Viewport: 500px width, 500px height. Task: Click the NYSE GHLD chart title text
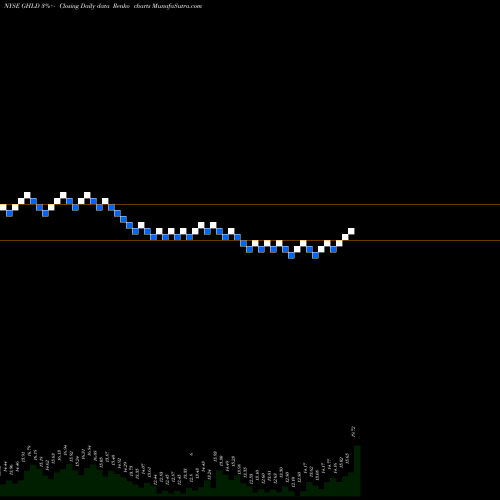tap(103, 6)
